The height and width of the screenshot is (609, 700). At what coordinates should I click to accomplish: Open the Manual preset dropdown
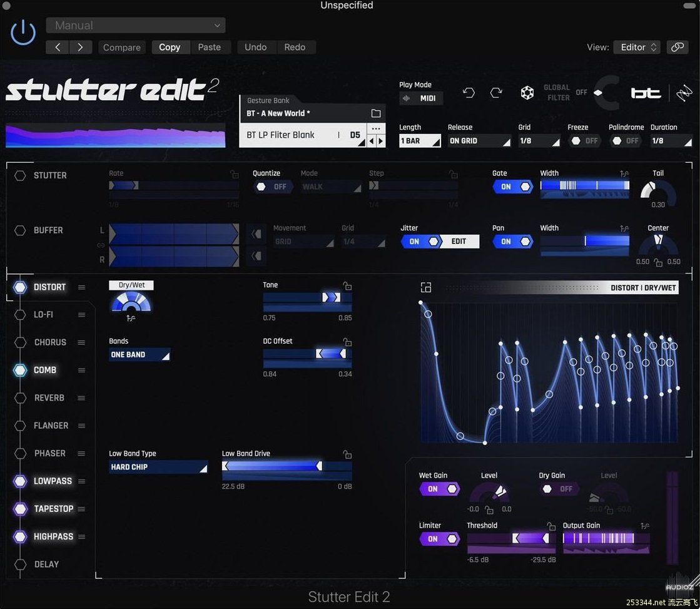point(136,26)
